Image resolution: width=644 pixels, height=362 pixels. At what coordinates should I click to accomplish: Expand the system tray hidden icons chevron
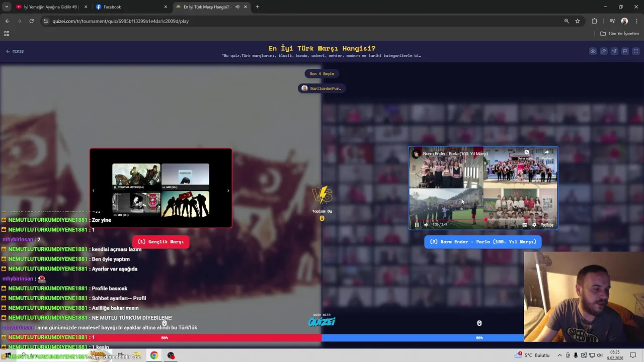tap(559, 355)
